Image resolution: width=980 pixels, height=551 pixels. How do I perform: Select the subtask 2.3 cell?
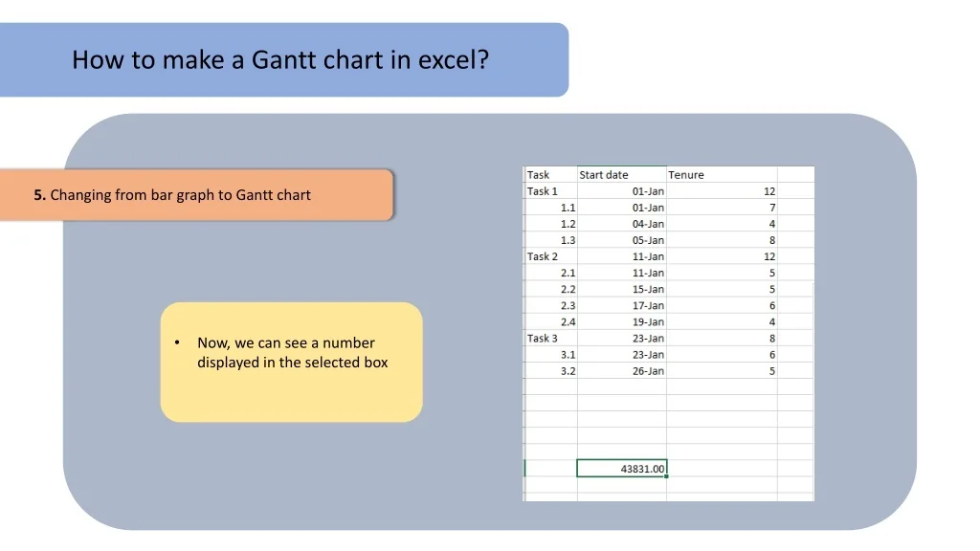tap(550, 305)
